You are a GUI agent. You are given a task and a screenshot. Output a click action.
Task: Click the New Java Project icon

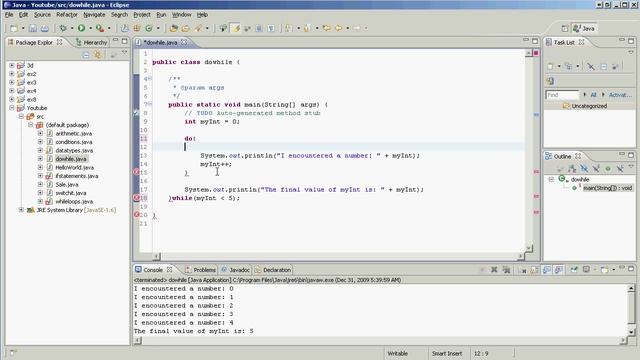point(124,28)
